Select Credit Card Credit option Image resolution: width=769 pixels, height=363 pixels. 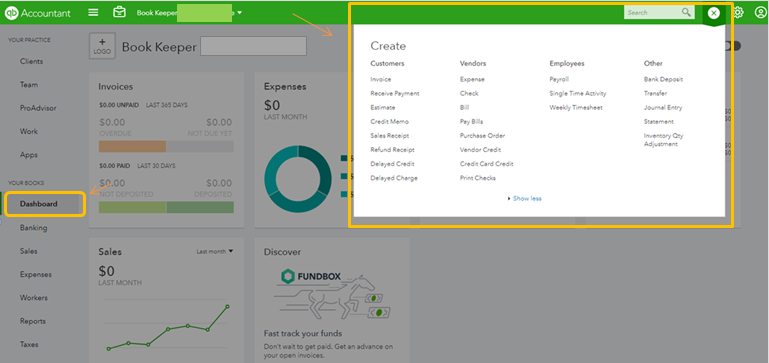tap(487, 164)
